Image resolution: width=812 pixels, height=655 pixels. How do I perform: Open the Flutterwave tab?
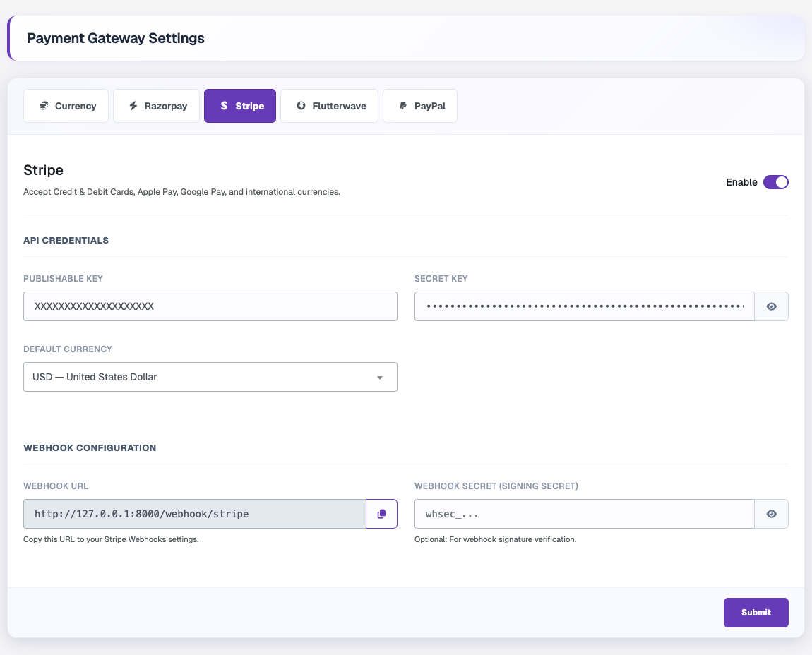tap(329, 106)
